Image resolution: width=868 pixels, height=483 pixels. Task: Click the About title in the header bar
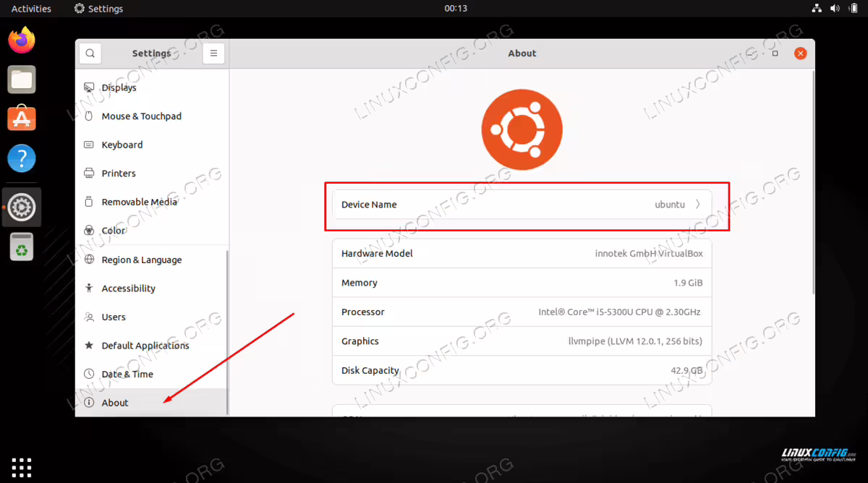coord(522,53)
